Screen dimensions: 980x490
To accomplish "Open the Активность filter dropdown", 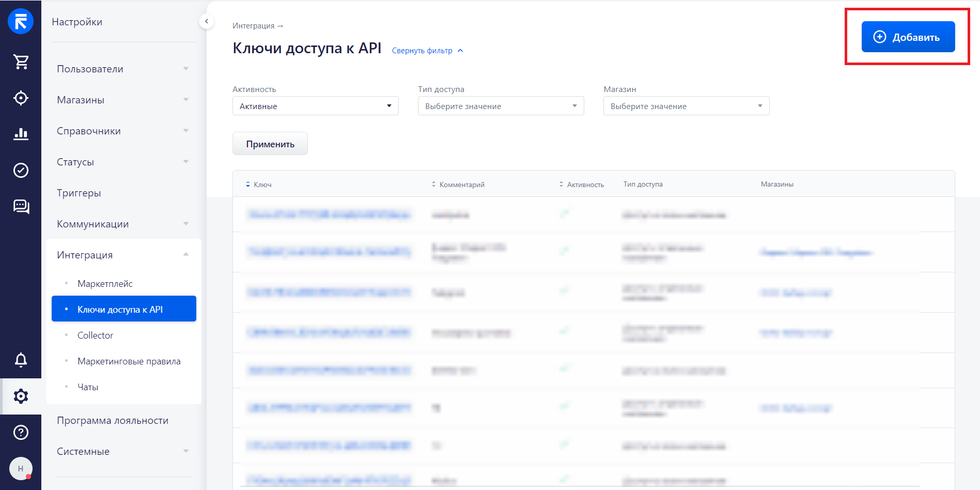I will 316,106.
